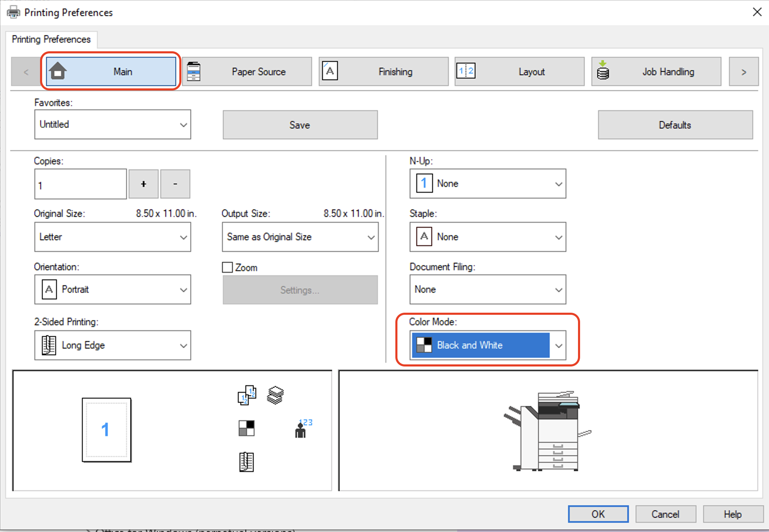
Task: Open the Orientation dropdown showing Portrait
Action: pos(183,289)
